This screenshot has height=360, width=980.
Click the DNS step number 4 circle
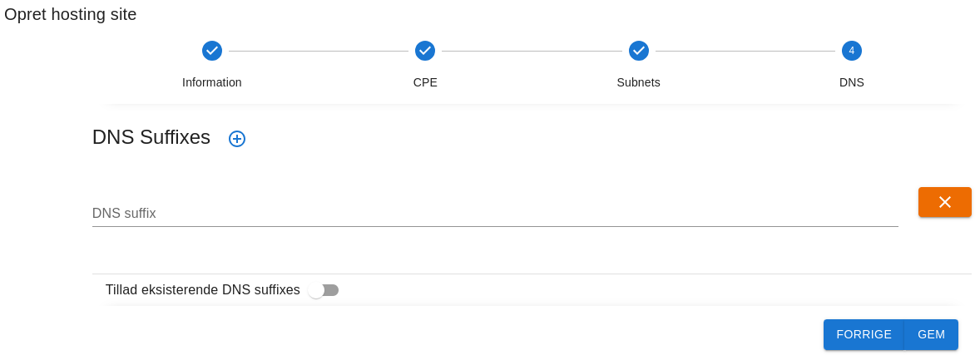(852, 51)
